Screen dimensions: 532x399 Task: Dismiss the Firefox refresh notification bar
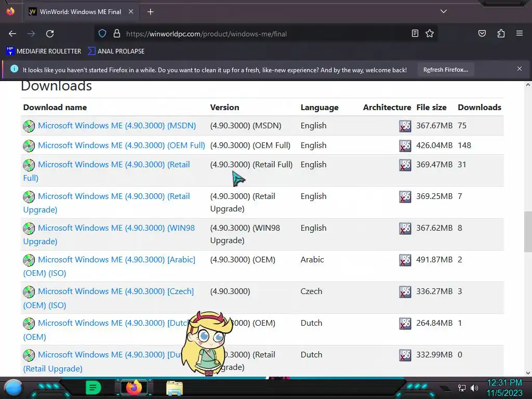pyautogui.click(x=520, y=69)
